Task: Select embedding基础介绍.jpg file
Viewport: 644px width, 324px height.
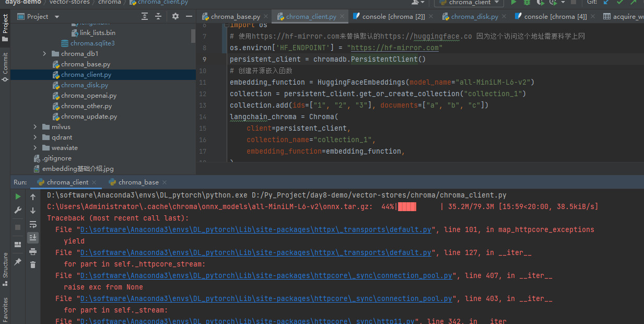Action: pos(78,169)
